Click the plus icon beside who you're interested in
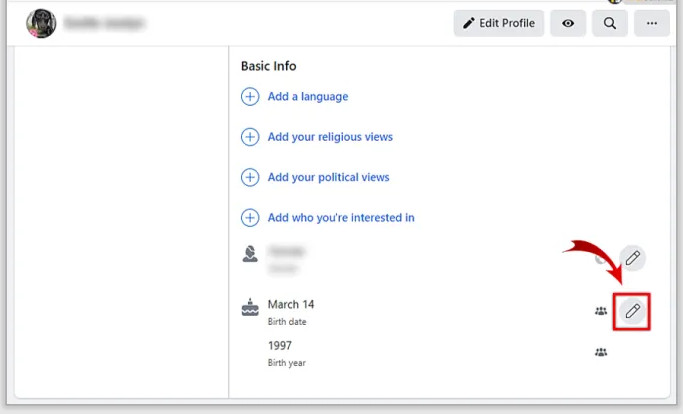 point(250,217)
